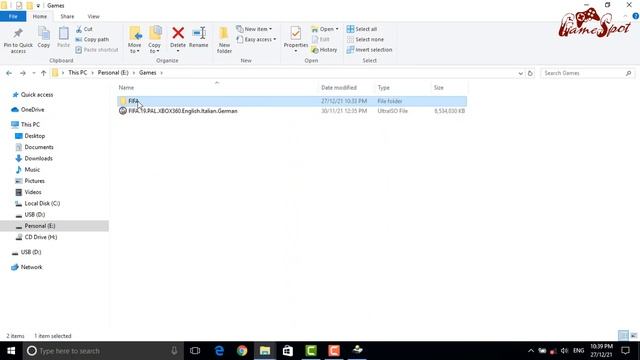Go forward using the forward arrow
Screen dimensions: 640x360
(23, 73)
